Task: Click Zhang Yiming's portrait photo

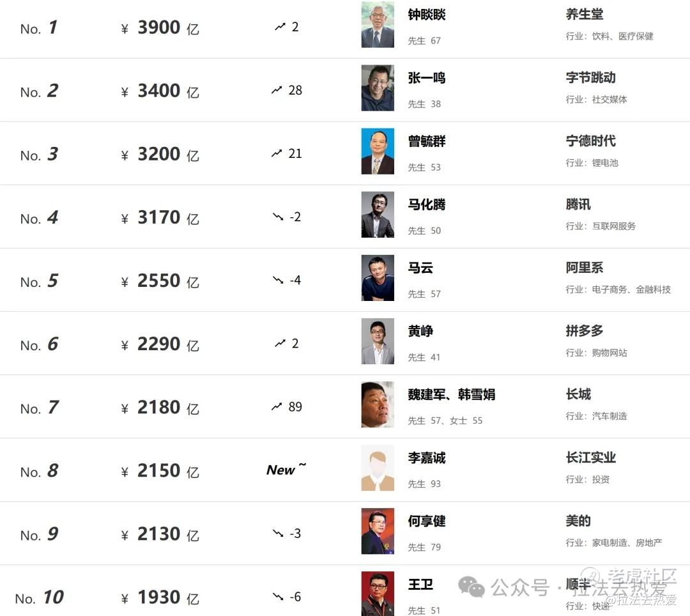Action: click(x=378, y=88)
